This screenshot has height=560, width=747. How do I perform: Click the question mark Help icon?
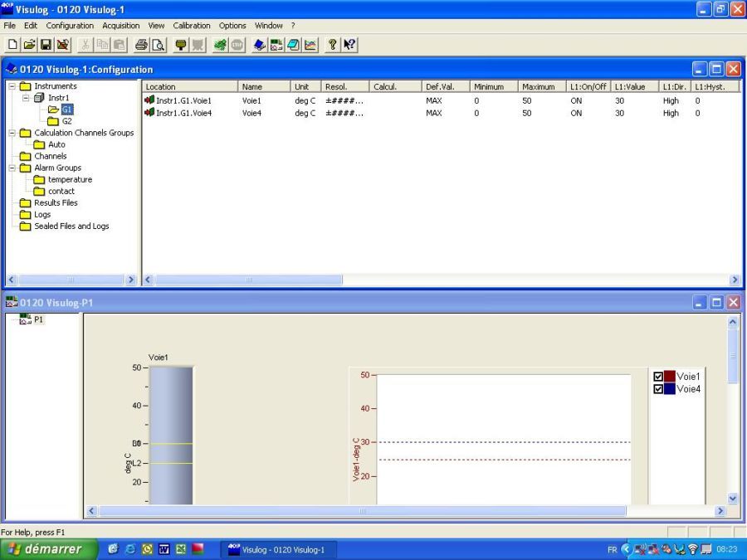click(332, 44)
